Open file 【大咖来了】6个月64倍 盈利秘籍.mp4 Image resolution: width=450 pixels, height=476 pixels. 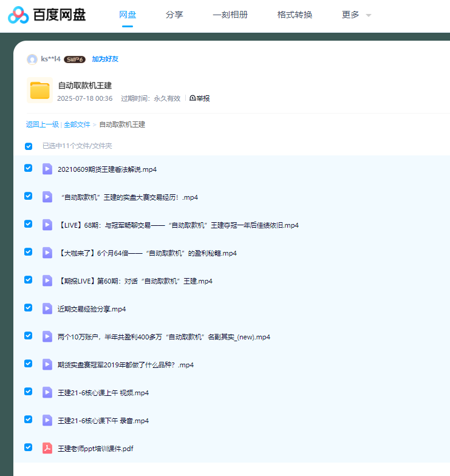(147, 253)
